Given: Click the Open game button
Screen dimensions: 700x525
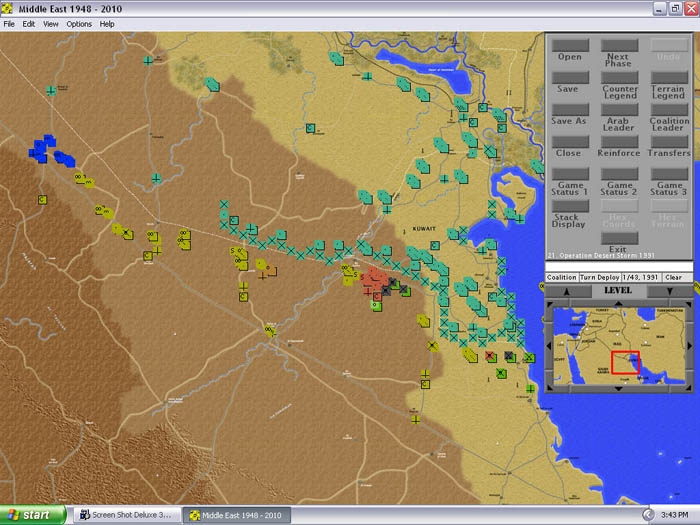Looking at the screenshot, I should point(570,45).
